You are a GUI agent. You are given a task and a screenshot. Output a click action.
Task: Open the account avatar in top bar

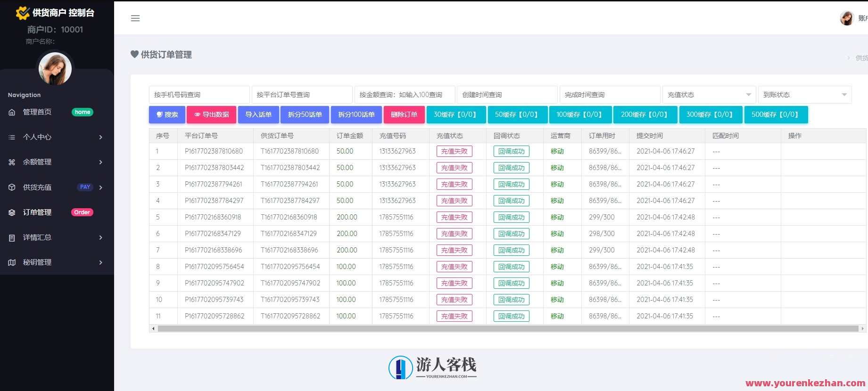tap(847, 18)
